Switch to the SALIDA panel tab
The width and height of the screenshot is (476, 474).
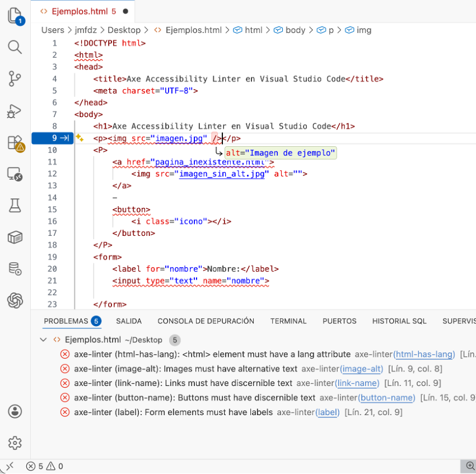point(129,321)
